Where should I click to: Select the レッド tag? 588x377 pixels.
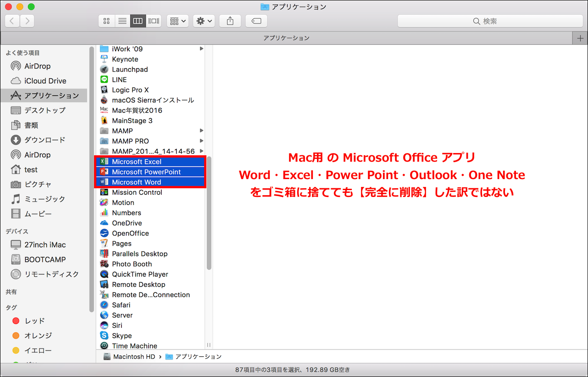click(34, 321)
